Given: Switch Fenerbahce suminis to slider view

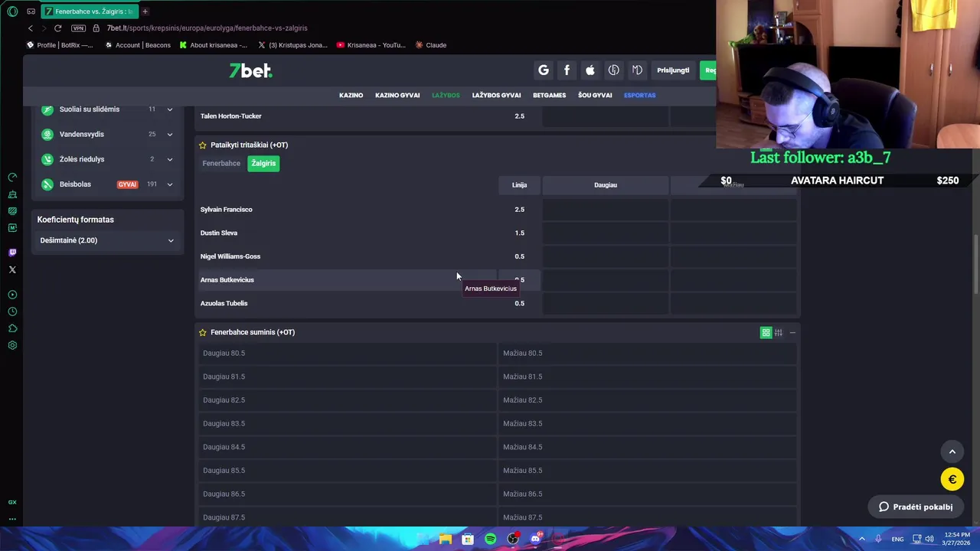Looking at the screenshot, I should [x=779, y=332].
